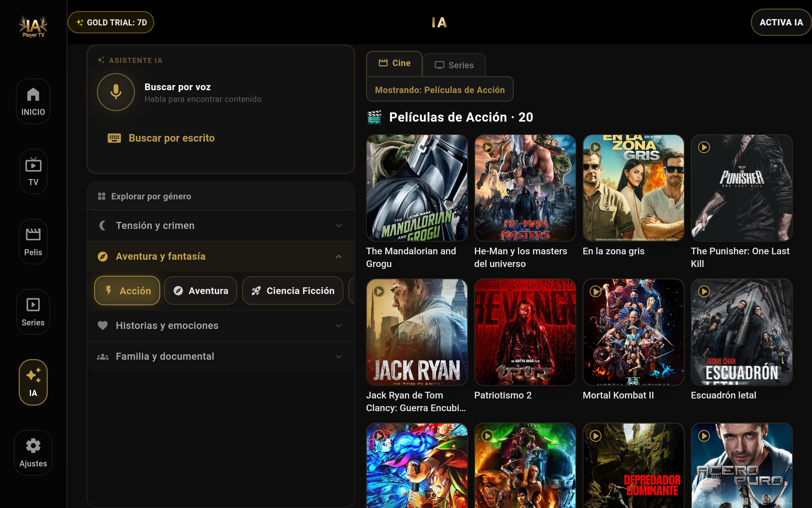Click the sparkle icon beside ASISTENTE IA

(x=101, y=60)
